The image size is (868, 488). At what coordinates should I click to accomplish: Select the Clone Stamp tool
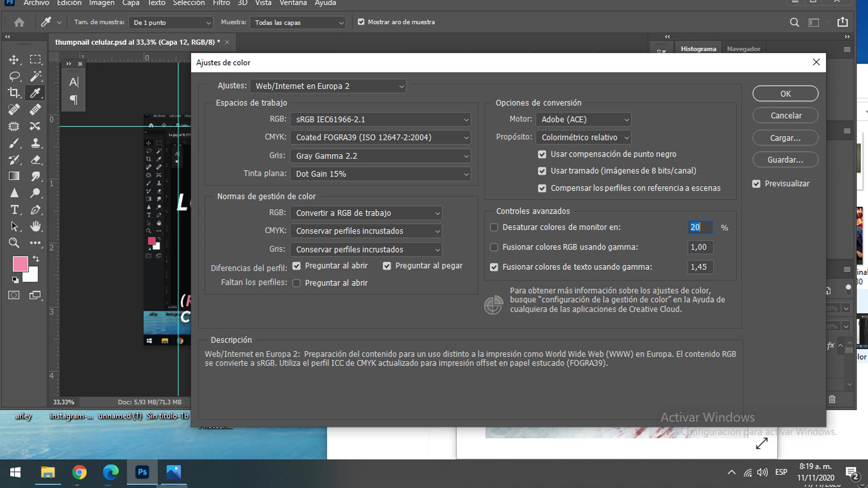[x=36, y=143]
